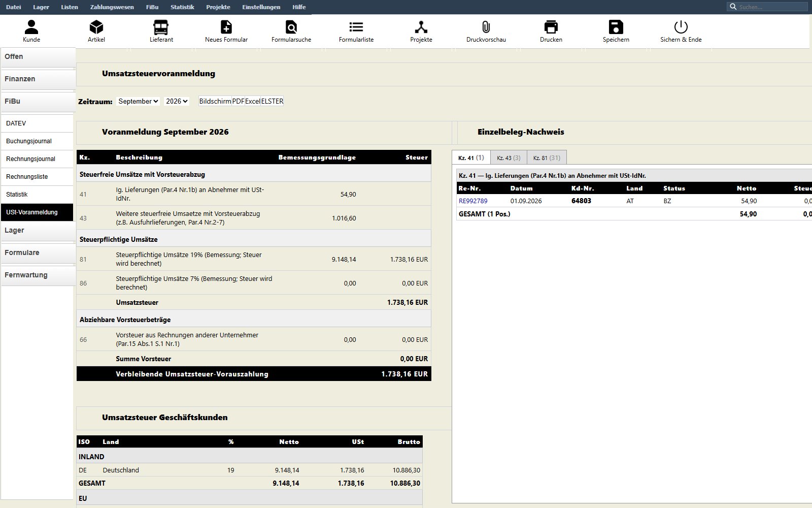Expand the Lager sidebar section

[x=38, y=231]
